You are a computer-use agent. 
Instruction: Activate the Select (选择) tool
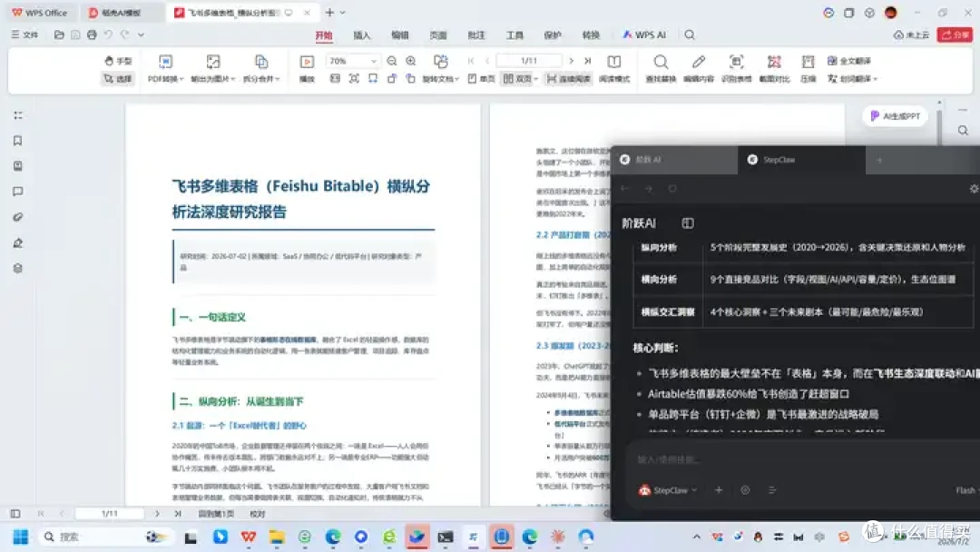[x=117, y=79]
